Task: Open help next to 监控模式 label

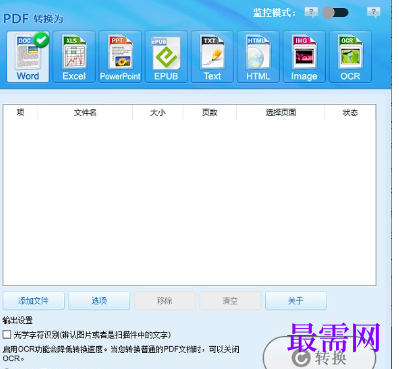Action: tap(311, 13)
